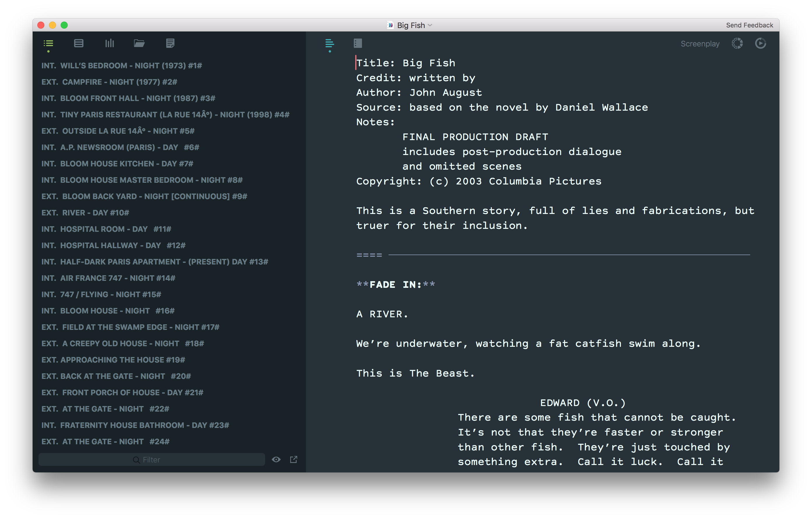Screen dimensions: 812x519
Task: Go to scene INT. AIR FRANCE 747 - NIGHT
Action: 108,278
